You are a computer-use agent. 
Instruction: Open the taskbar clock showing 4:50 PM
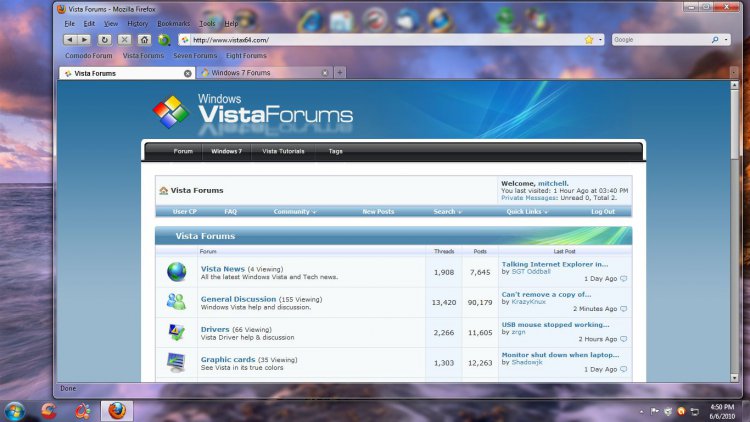(x=722, y=411)
